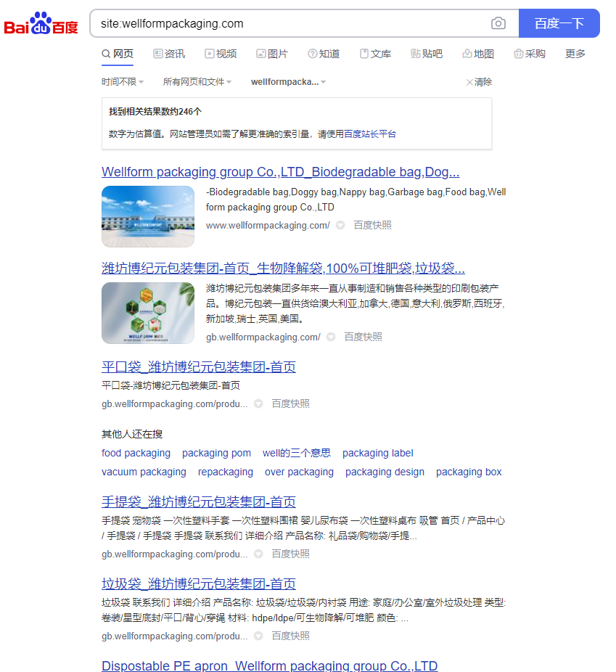
Task: Click the factory building thumbnail
Action: click(x=148, y=216)
